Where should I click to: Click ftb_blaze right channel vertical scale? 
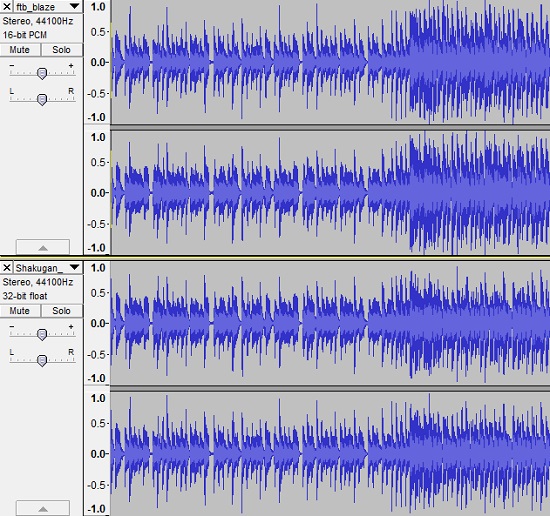(x=98, y=193)
